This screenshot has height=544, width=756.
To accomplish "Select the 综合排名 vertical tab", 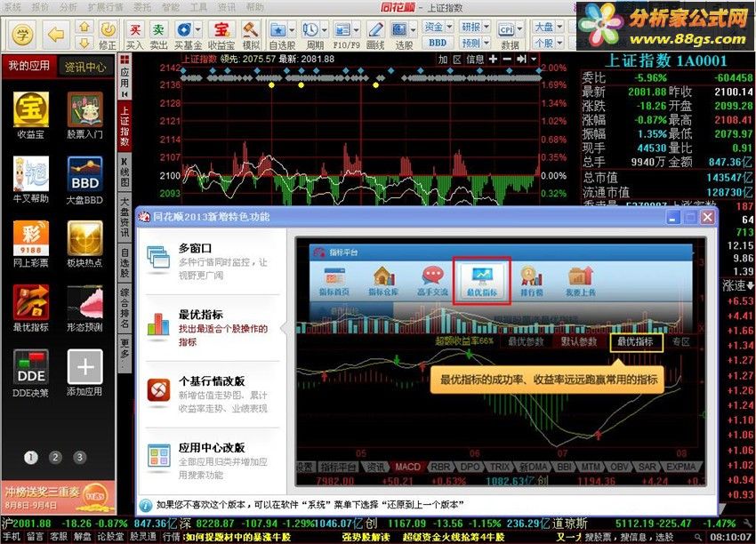I will (125, 307).
